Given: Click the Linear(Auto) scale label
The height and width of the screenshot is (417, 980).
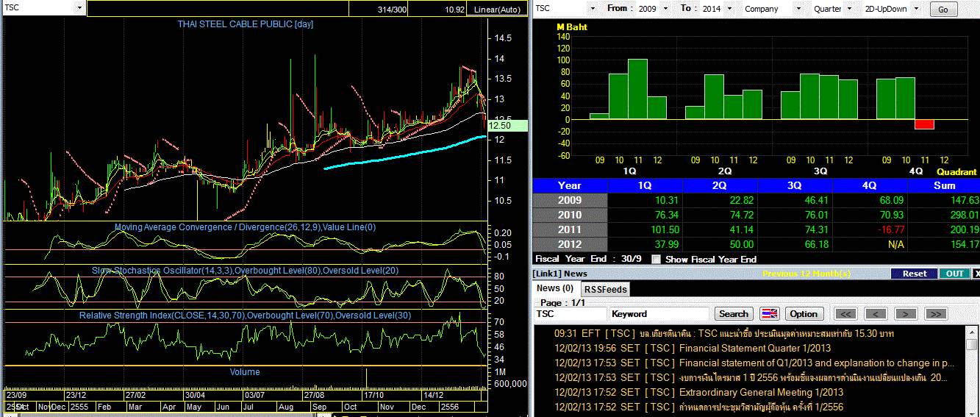Looking at the screenshot, I should pos(498,10).
